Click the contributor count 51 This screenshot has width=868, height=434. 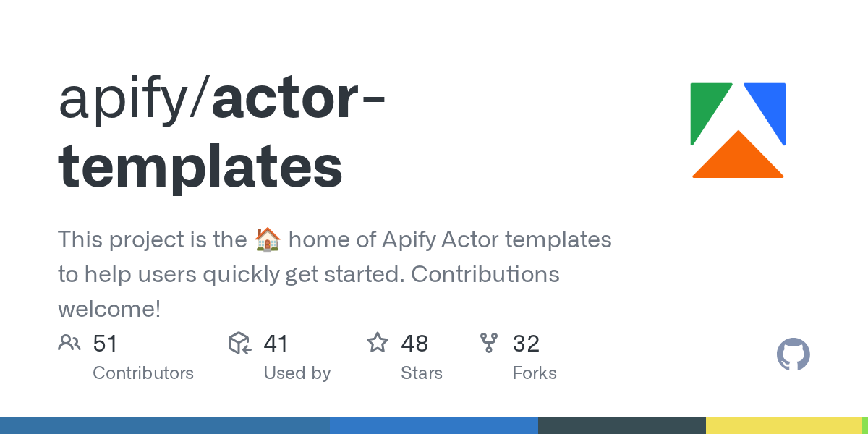(x=105, y=343)
